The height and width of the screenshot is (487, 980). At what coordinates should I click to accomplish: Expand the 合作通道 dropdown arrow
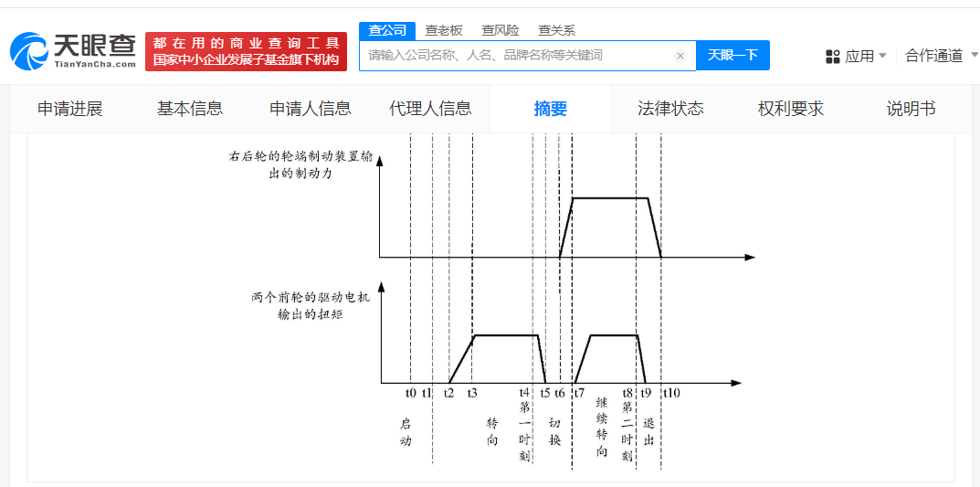[x=974, y=56]
